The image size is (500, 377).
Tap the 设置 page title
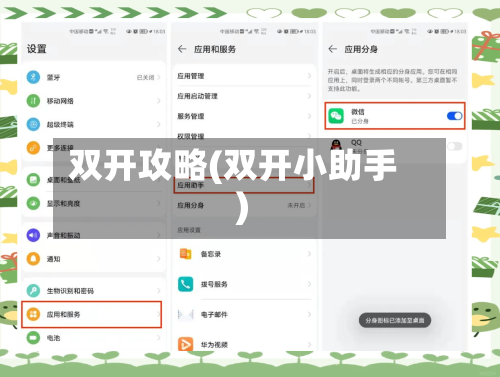tap(37, 49)
